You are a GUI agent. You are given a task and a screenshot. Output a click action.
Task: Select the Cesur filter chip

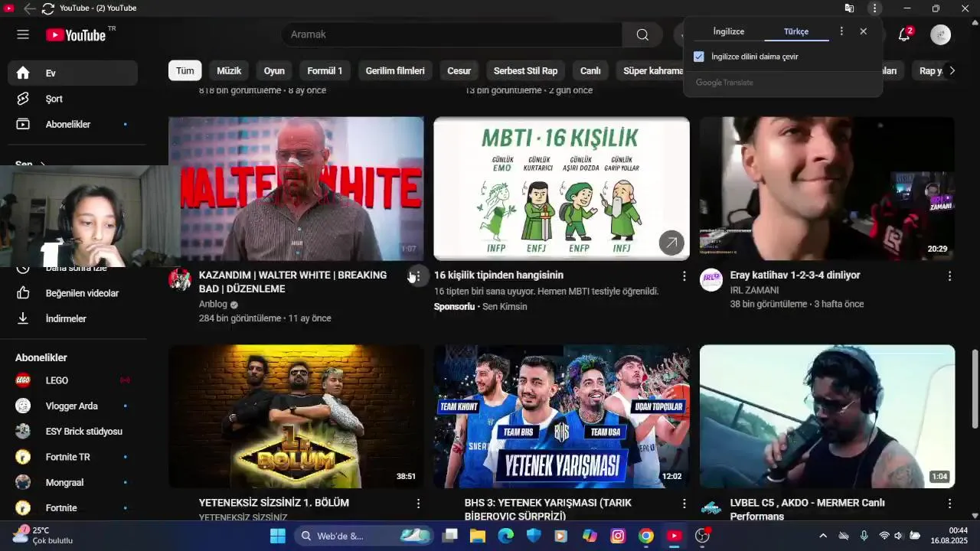pos(459,70)
